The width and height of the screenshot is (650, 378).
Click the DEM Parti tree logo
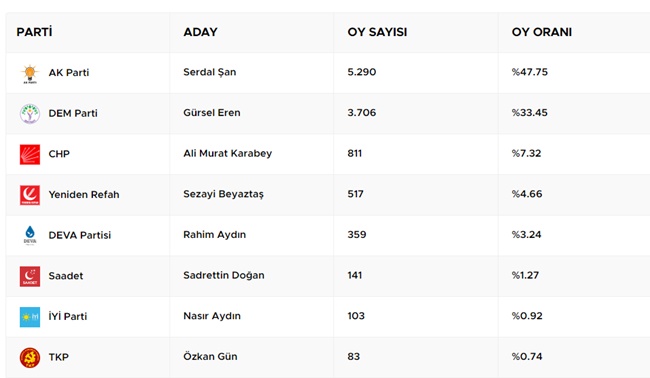[x=30, y=114]
